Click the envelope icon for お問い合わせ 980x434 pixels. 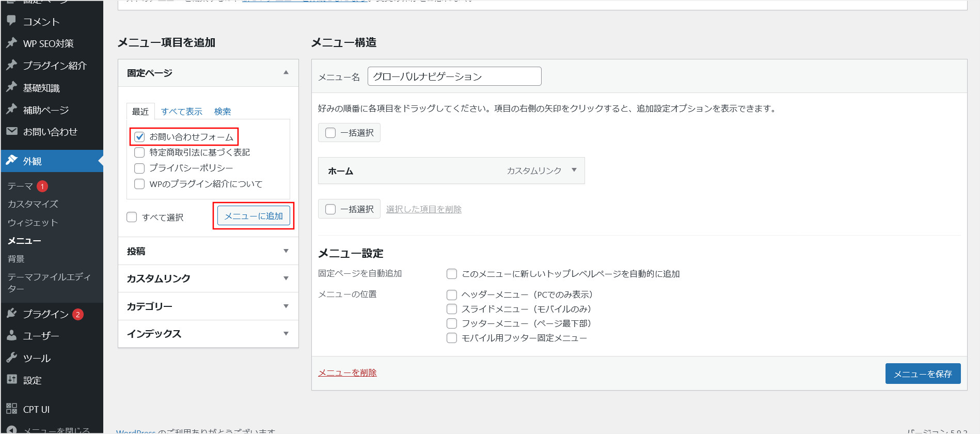tap(11, 131)
